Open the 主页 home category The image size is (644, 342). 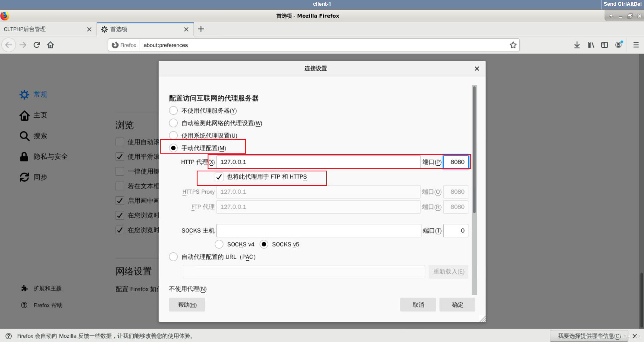tap(33, 115)
